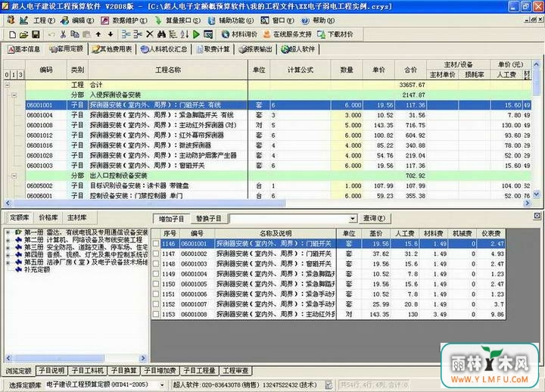This screenshot has width=545, height=392.
Task: Check the box for row 1149
Action: click(156, 274)
